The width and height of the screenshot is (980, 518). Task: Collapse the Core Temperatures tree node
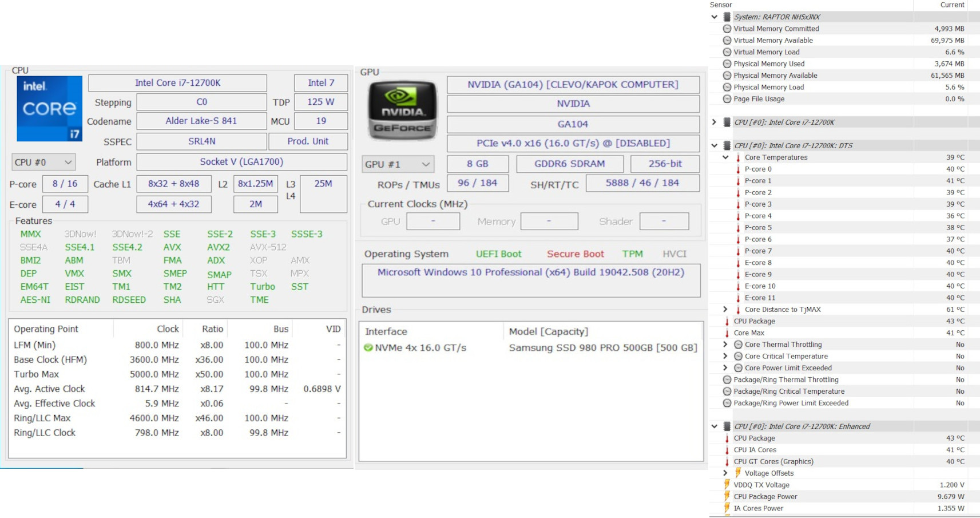[x=725, y=157]
